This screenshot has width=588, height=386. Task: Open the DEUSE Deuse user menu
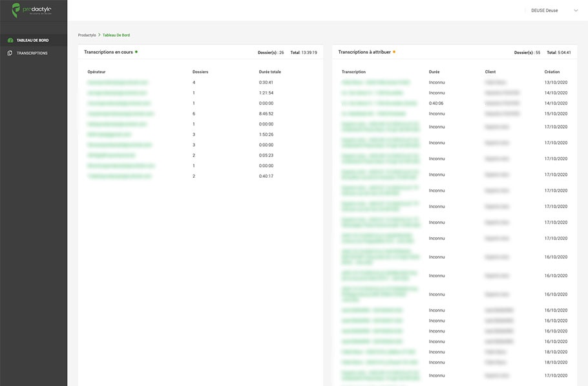click(x=545, y=10)
